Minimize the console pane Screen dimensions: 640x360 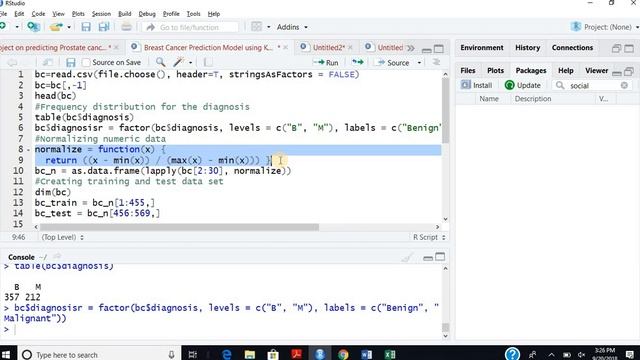tap(427, 258)
